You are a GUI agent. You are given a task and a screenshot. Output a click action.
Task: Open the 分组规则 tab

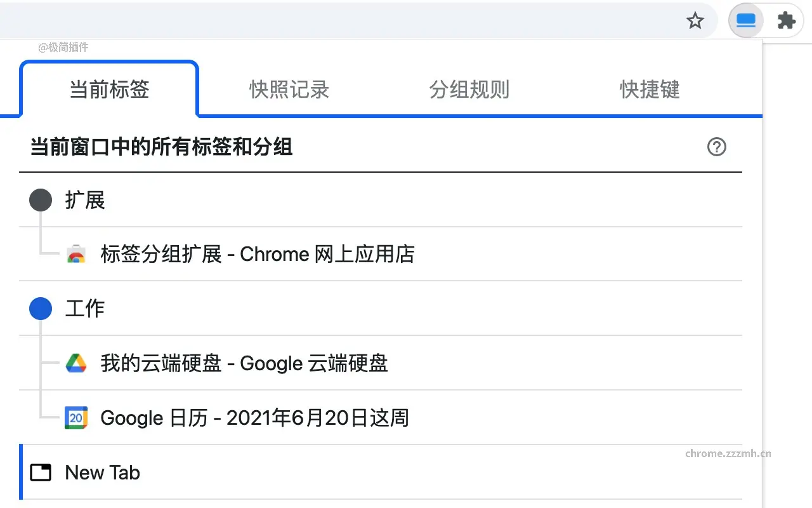(x=469, y=90)
